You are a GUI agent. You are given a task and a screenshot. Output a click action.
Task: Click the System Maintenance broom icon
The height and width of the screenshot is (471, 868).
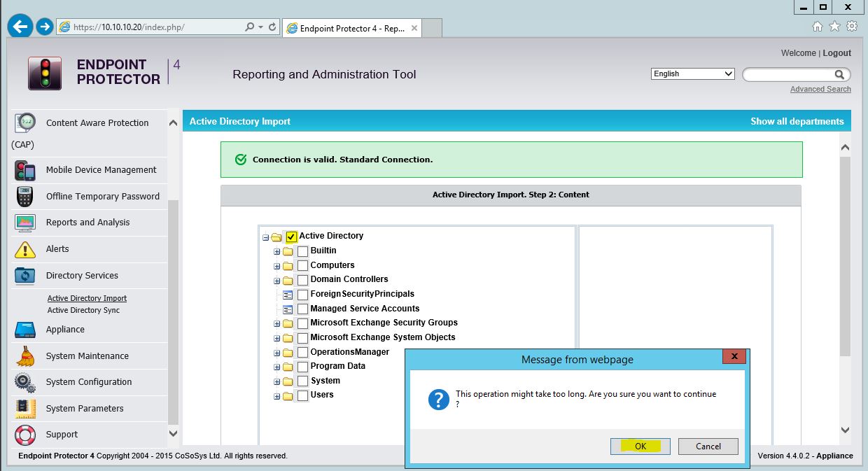coord(25,356)
